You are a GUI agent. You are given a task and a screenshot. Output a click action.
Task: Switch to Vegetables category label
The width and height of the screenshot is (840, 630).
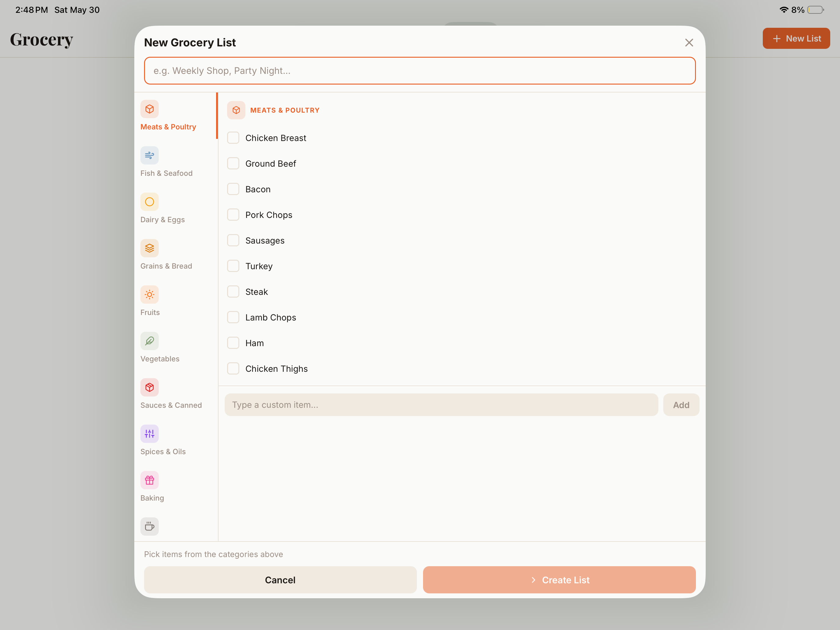click(x=160, y=359)
